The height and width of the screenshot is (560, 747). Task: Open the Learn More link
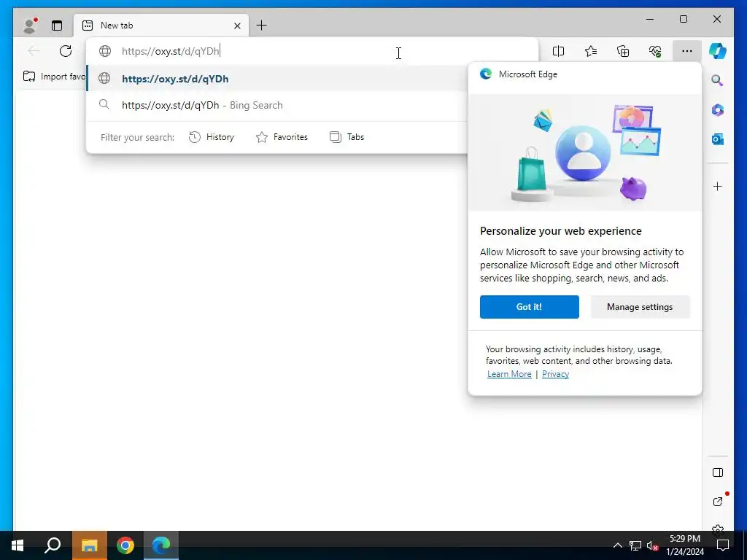pos(509,374)
